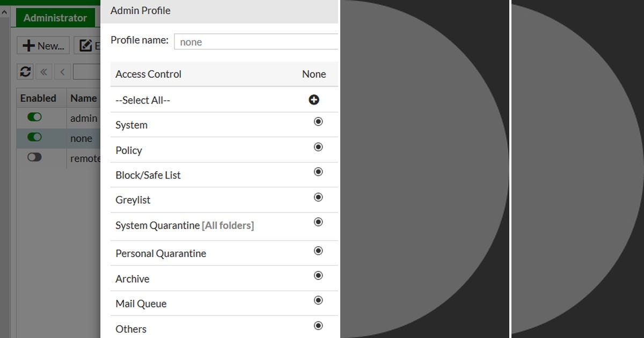Viewport: 644px width, 338px height.
Task: Click the Access Control section header
Action: click(148, 74)
